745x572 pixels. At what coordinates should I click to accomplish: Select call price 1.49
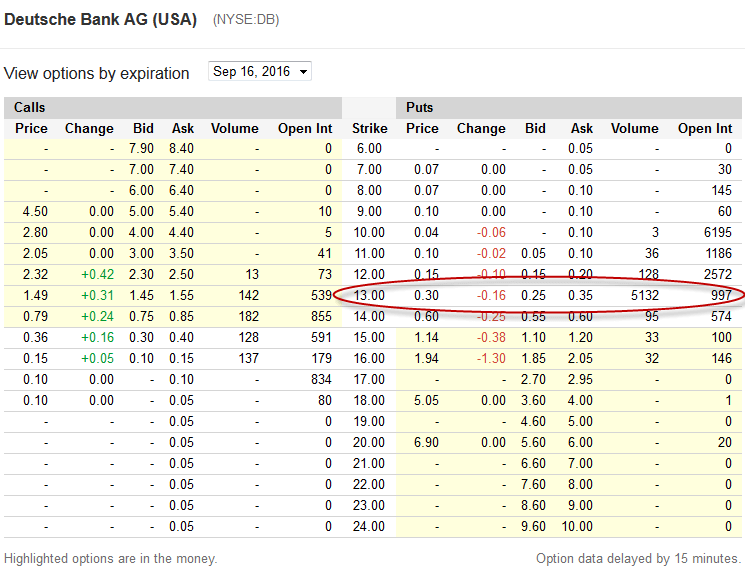(35, 296)
